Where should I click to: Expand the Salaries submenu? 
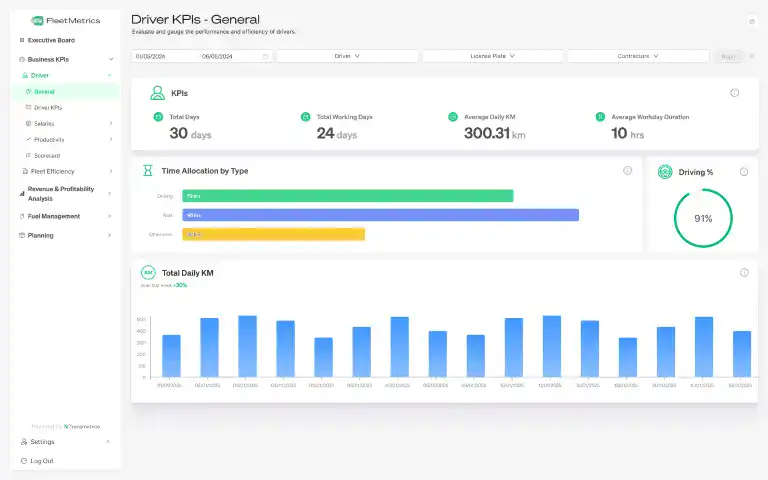tap(111, 123)
